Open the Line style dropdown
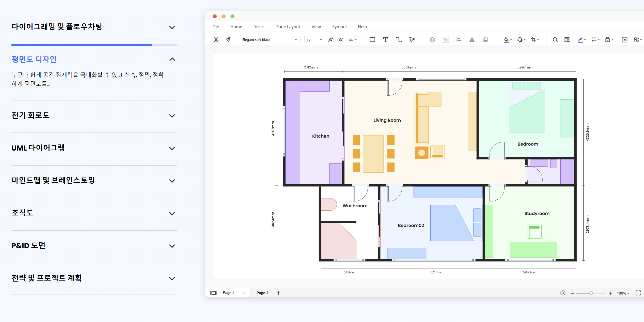 [x=595, y=40]
